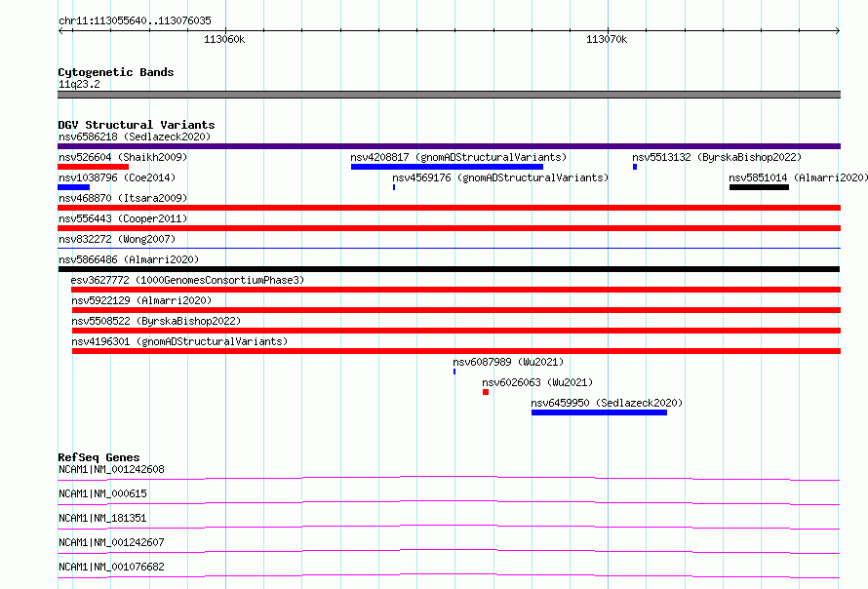Open nsv6087989 (Wu2021) variant label
This screenshot has height=589, width=868.
508,362
